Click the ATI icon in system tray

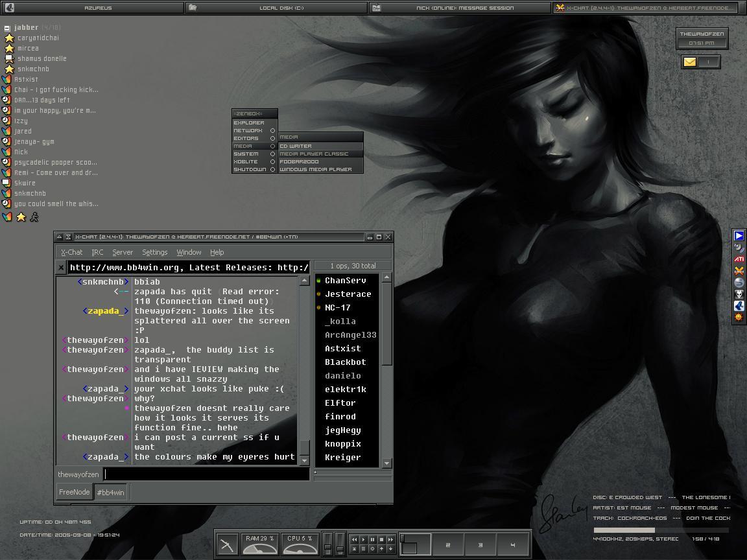click(739, 259)
